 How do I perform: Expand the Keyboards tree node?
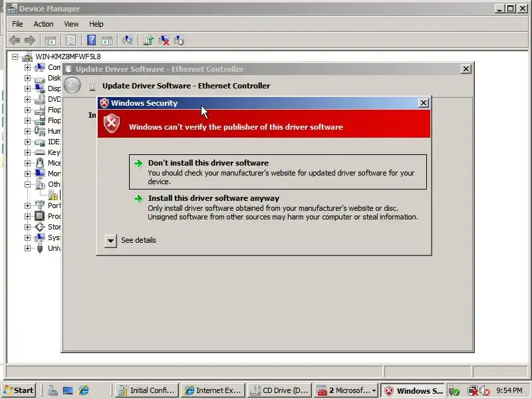(27, 152)
